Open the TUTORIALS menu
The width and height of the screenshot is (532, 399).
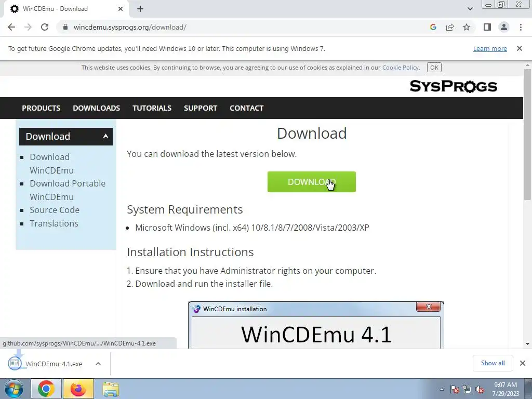(152, 108)
